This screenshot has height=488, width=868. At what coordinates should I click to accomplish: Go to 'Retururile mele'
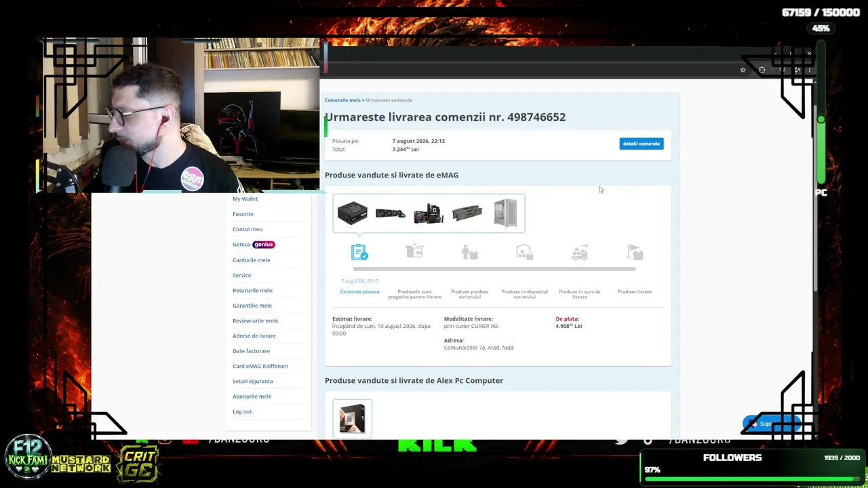click(253, 290)
